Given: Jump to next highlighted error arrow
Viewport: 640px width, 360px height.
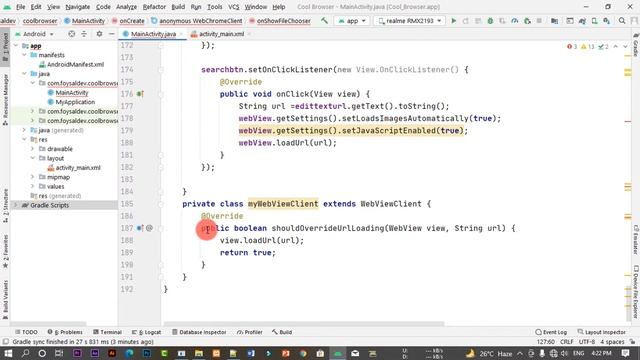Looking at the screenshot, I should (625, 47).
